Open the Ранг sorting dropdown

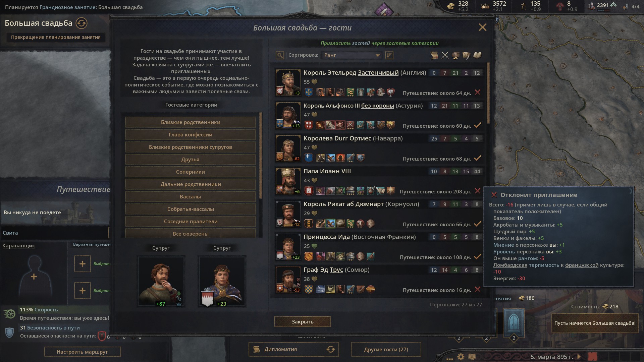352,55
